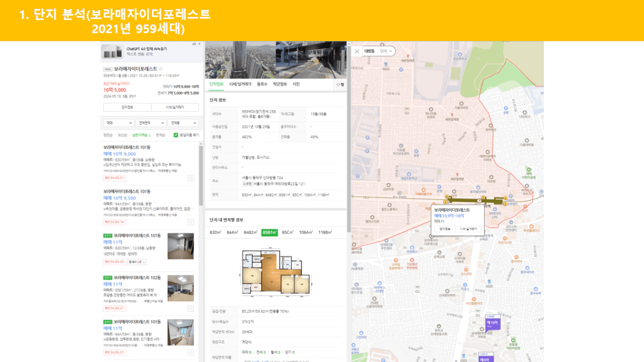Click the 매매 10억 9,000 listing price
Screen dimensions: 644x362
pyautogui.click(x=119, y=154)
